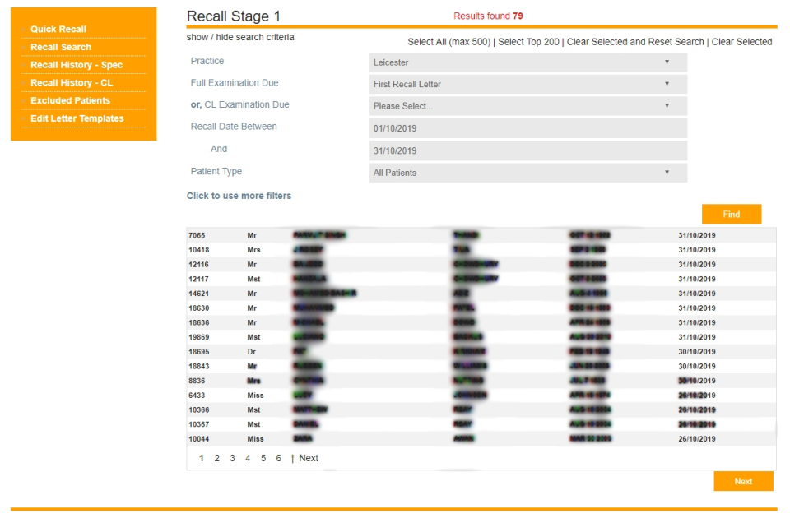Go to Recall History - CL
Image resolution: width=790 pixels, height=532 pixels.
(x=71, y=82)
